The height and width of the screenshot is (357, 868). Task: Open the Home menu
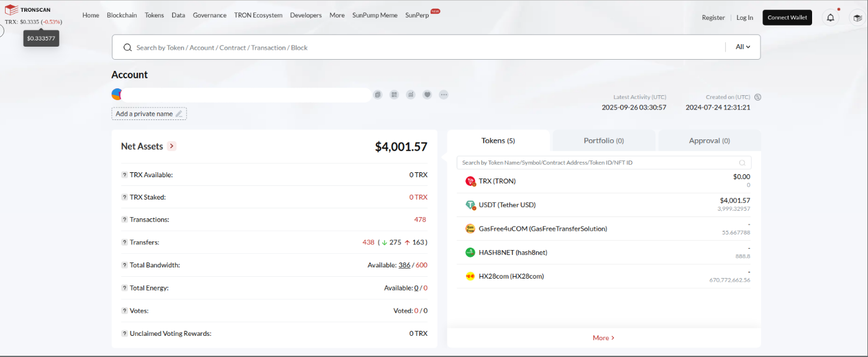[91, 15]
